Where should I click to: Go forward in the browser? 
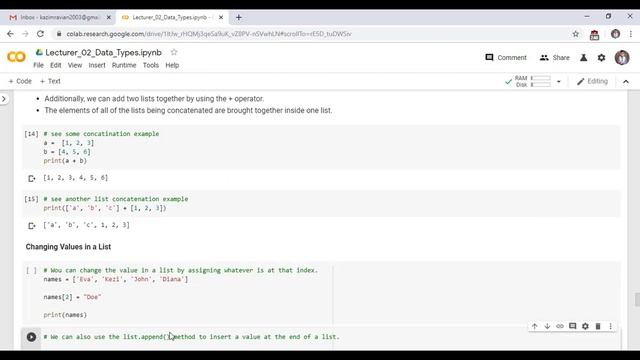[x=25, y=34]
